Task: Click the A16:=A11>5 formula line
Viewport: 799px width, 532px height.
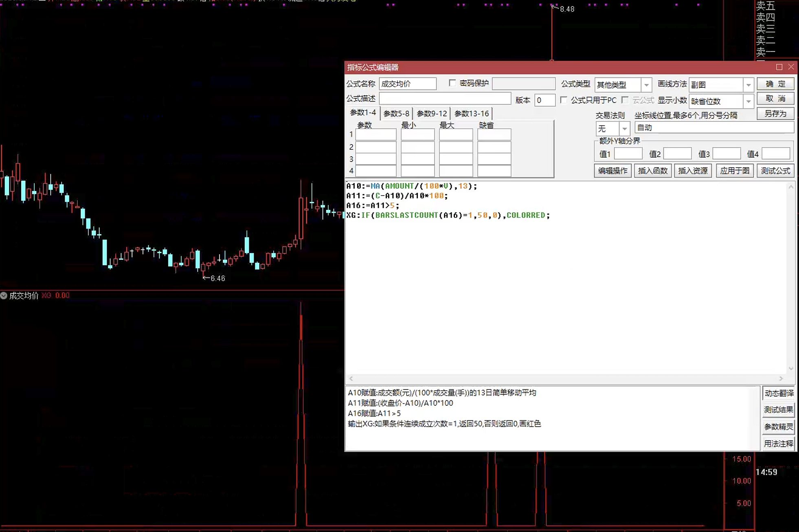Action: (373, 206)
